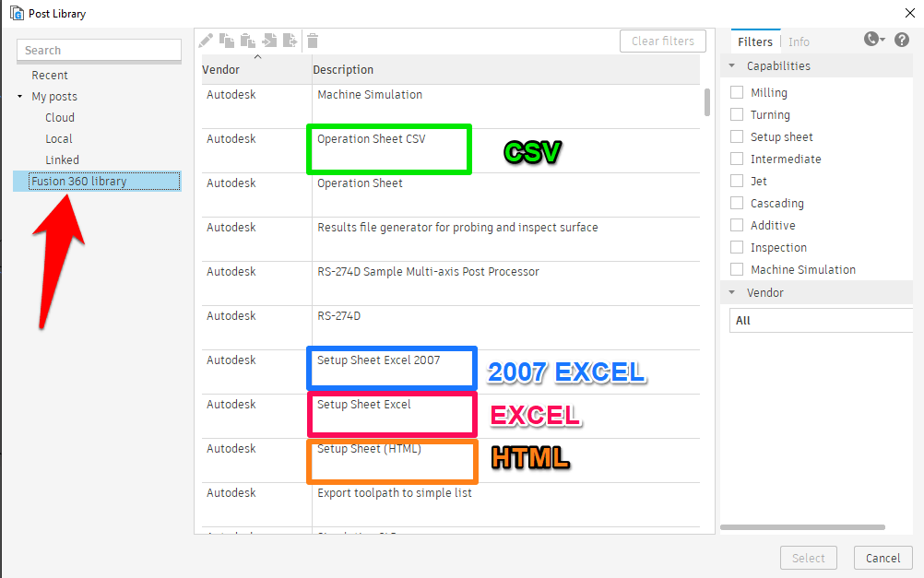Click the Paste post icon
The width and height of the screenshot is (924, 578).
pyautogui.click(x=248, y=40)
